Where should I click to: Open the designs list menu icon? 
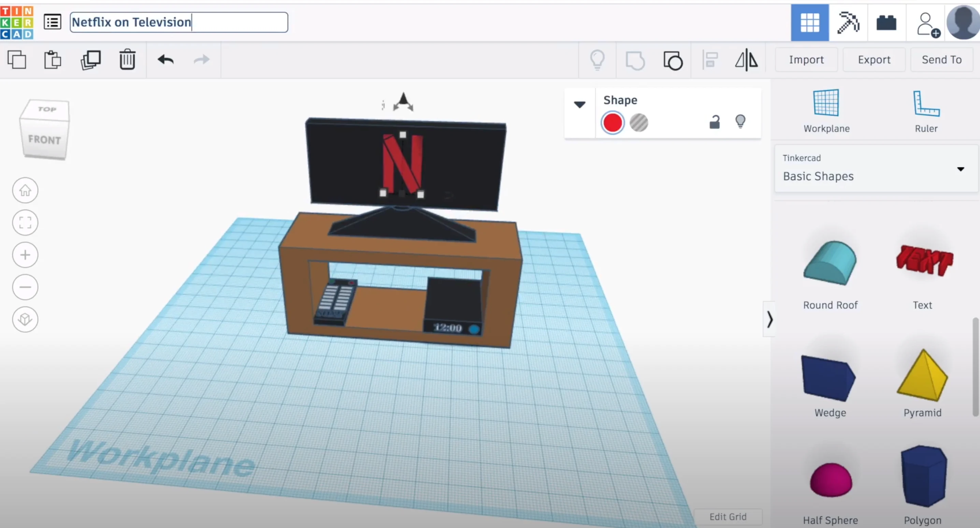coord(52,22)
